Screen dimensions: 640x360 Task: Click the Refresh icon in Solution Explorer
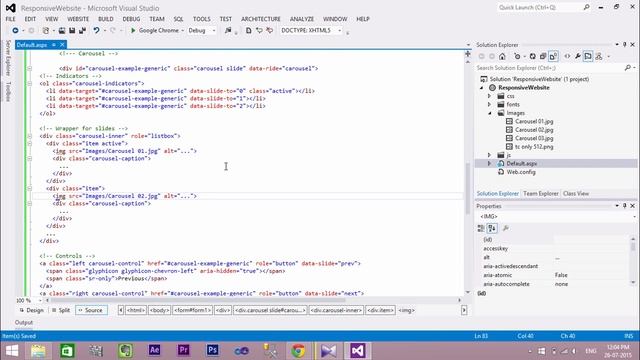pos(532,56)
